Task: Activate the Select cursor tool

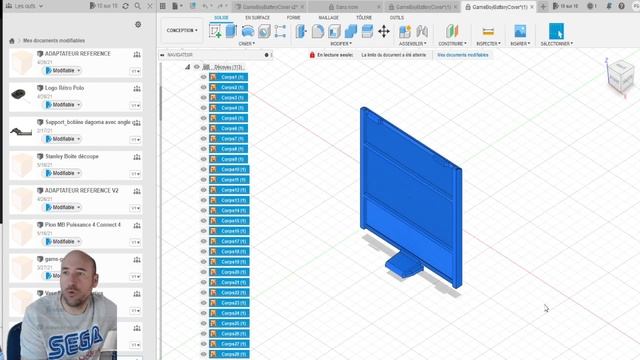Action: (556, 31)
